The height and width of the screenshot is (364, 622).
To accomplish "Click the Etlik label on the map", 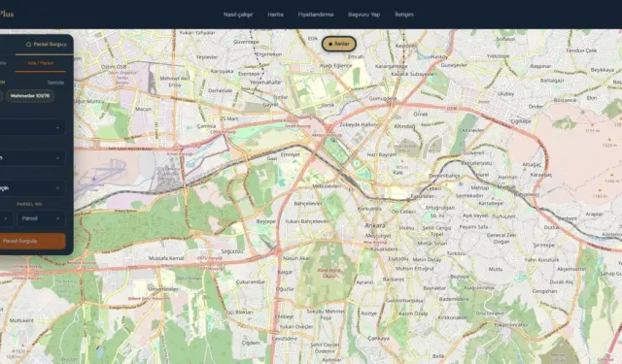I will pos(313,39).
